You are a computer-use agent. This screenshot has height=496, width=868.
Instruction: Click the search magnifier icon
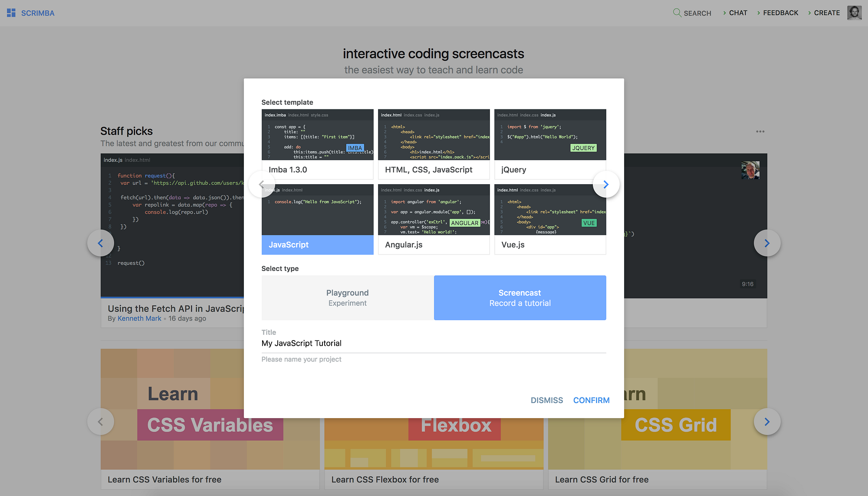pos(677,13)
